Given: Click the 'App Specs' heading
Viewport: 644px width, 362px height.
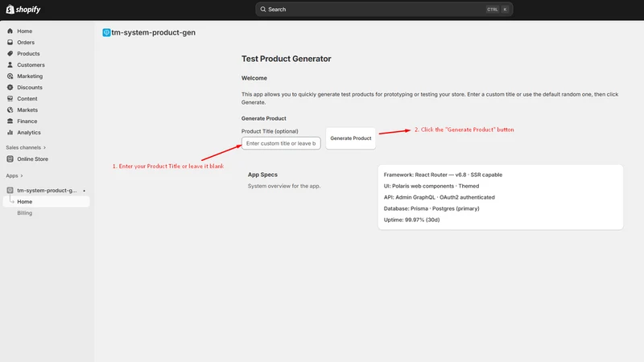Looking at the screenshot, I should [262, 175].
